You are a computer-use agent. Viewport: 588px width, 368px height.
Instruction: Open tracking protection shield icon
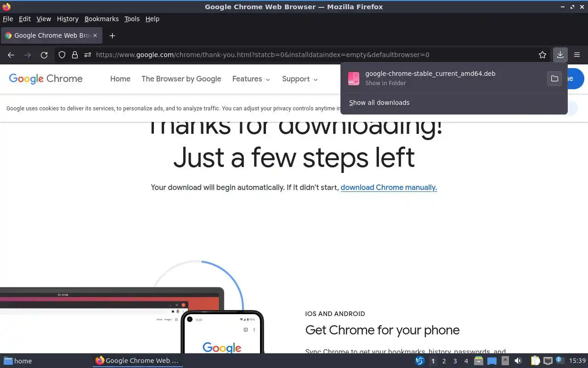point(62,55)
